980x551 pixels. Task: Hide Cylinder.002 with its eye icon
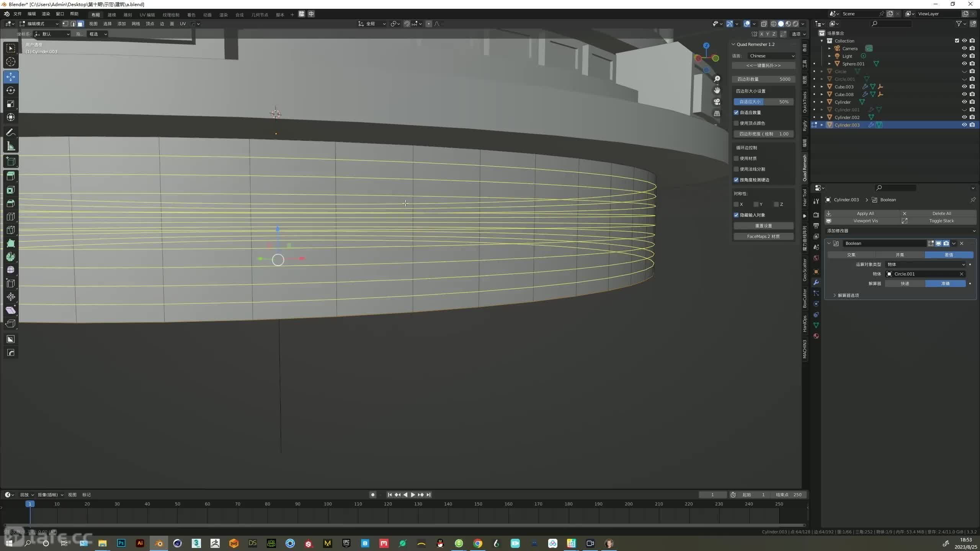(x=964, y=117)
